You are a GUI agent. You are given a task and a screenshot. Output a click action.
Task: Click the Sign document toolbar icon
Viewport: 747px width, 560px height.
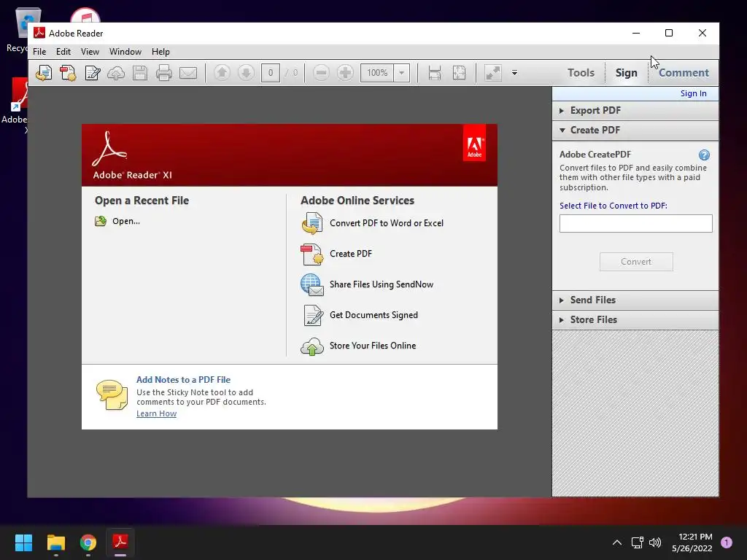[92, 73]
